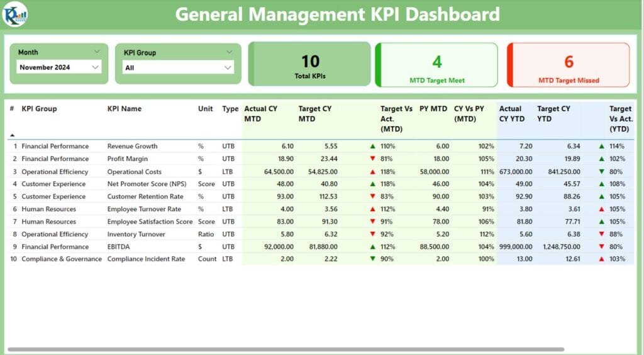
Task: Click red MTD arrow for Employee Satisfaction Score
Action: (372, 221)
